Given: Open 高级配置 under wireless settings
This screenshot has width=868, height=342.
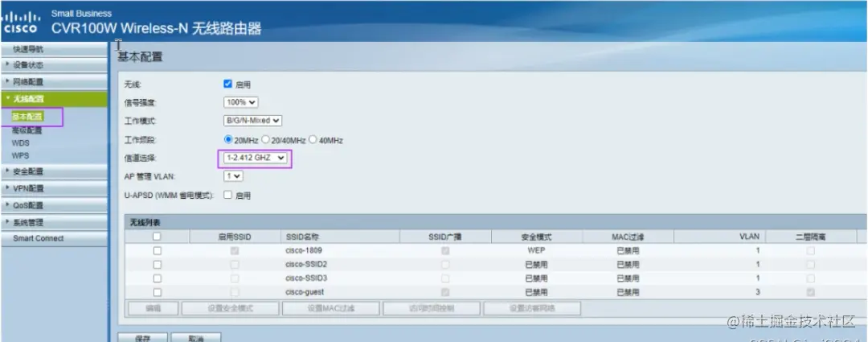Looking at the screenshot, I should [x=27, y=131].
